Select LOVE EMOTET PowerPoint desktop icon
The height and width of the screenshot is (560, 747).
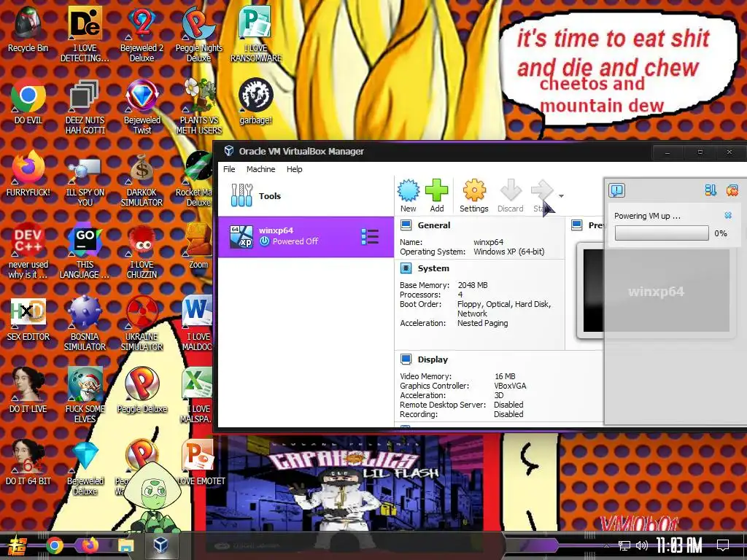(199, 463)
